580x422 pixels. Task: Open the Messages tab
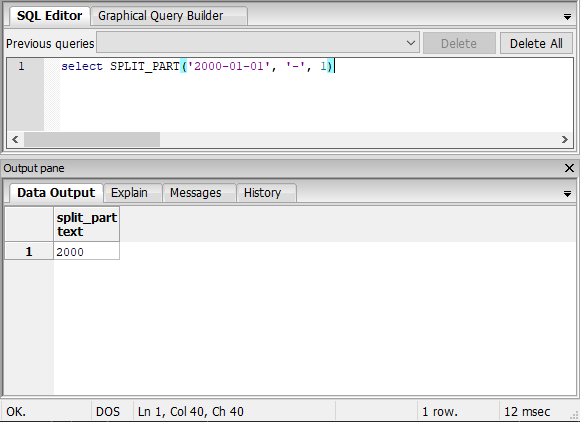point(199,193)
